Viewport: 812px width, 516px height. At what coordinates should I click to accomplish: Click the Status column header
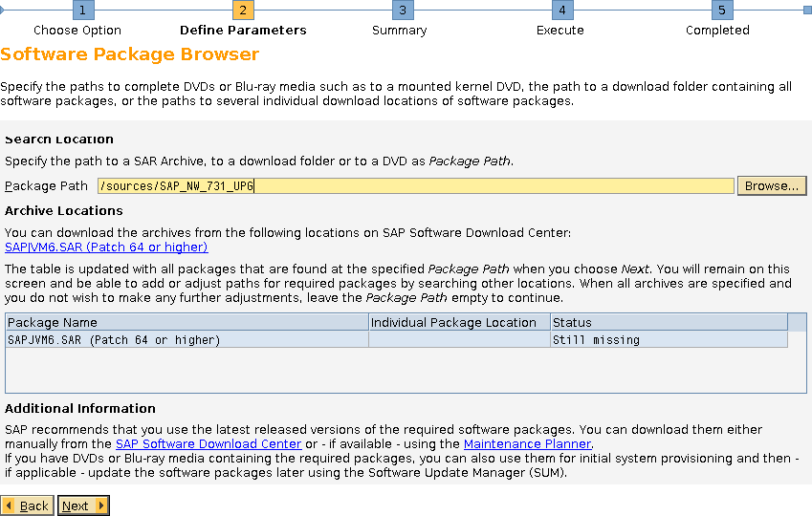click(669, 322)
